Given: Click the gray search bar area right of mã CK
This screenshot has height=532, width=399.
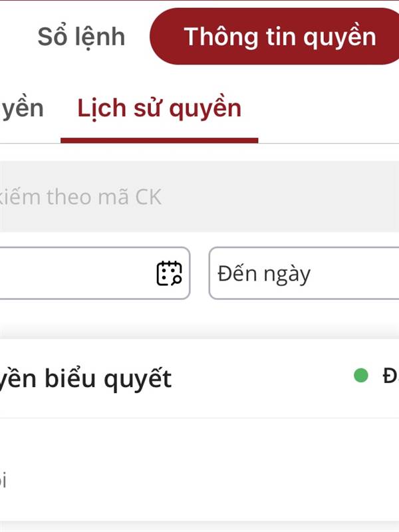Looking at the screenshot, I should (x=280, y=196).
